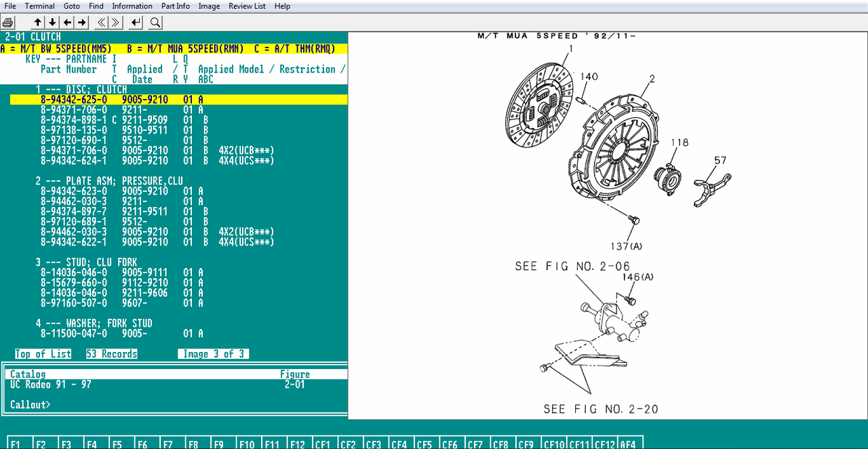Screen dimensions: 868x449
Task: Click the Callout input prompt
Action: (31, 405)
